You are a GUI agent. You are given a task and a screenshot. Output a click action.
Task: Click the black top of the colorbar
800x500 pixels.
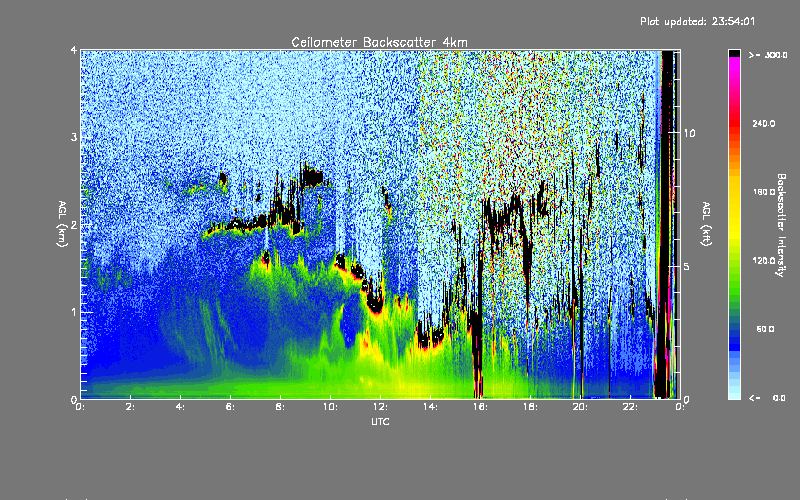734,53
